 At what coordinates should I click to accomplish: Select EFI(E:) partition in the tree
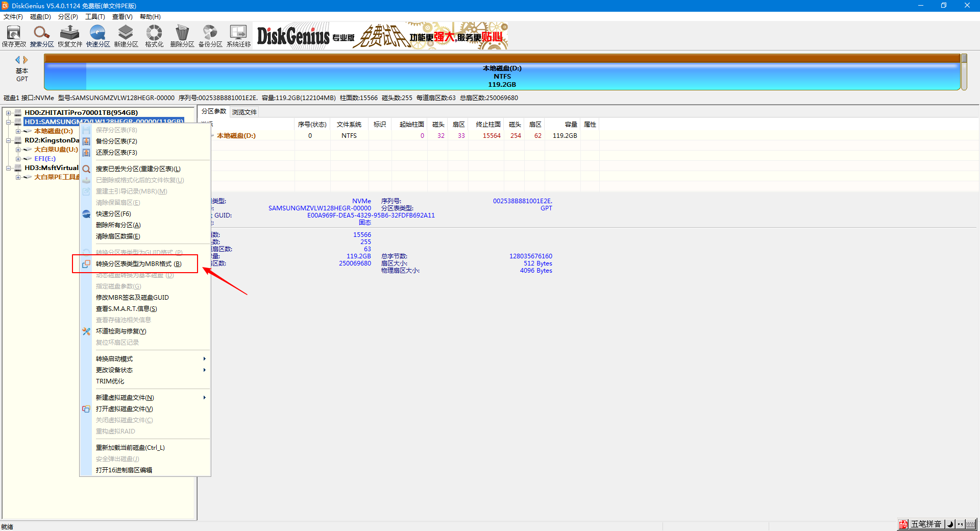coord(45,159)
